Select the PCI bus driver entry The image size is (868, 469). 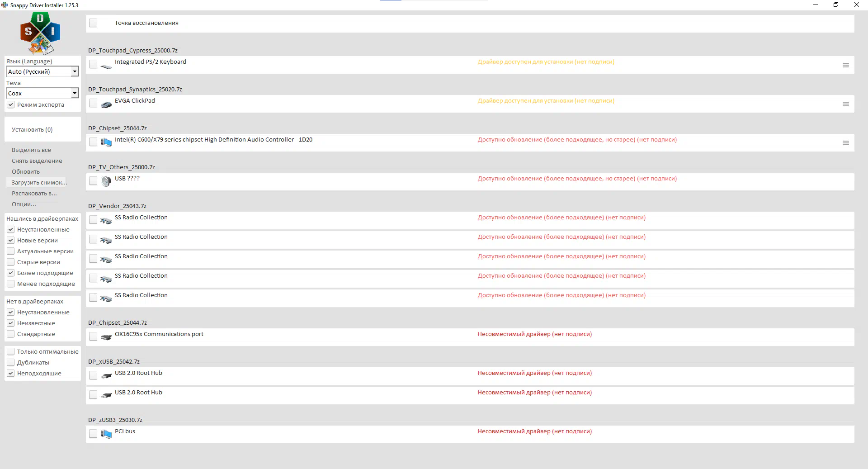coord(470,435)
